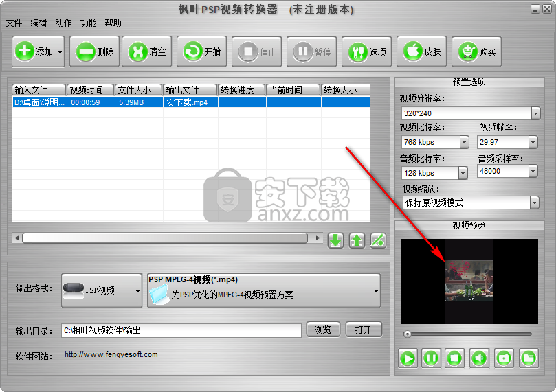Open the 选项 (Options) toolbar button
This screenshot has width=556, height=392.
tap(366, 51)
